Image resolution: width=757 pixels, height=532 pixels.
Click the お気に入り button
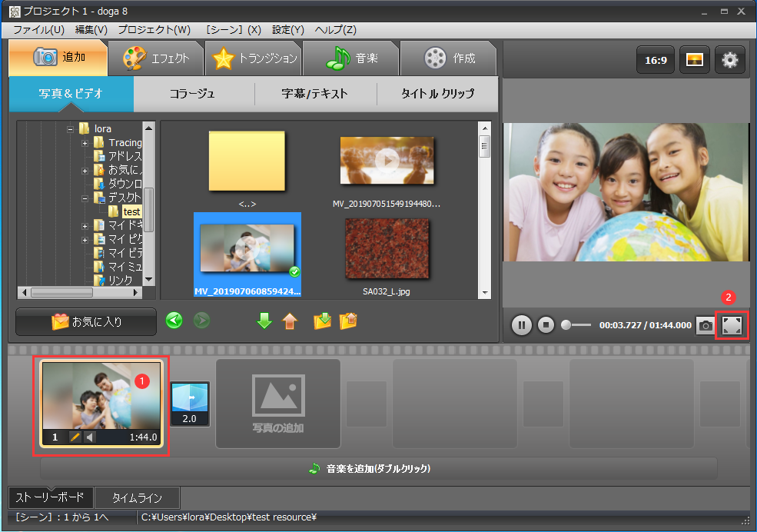85,321
